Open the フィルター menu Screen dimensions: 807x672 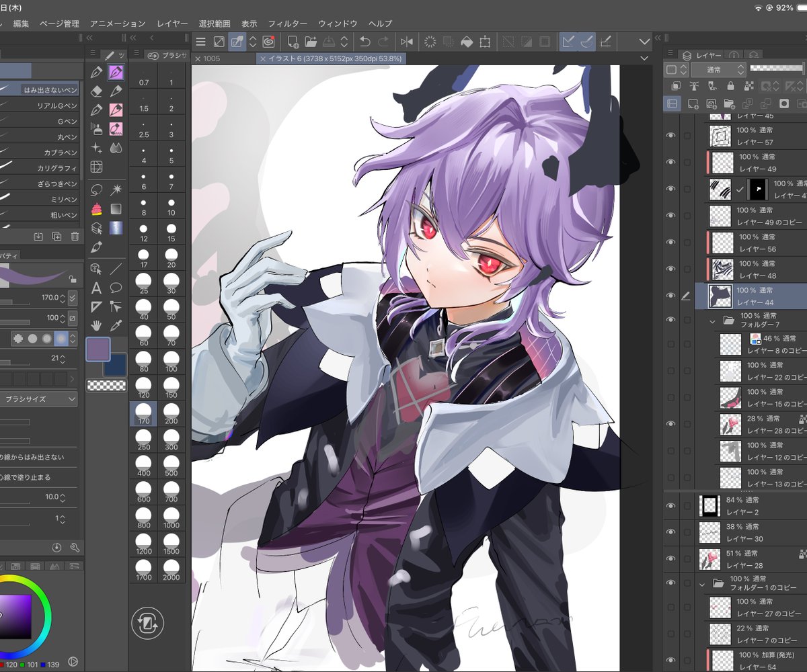(288, 23)
